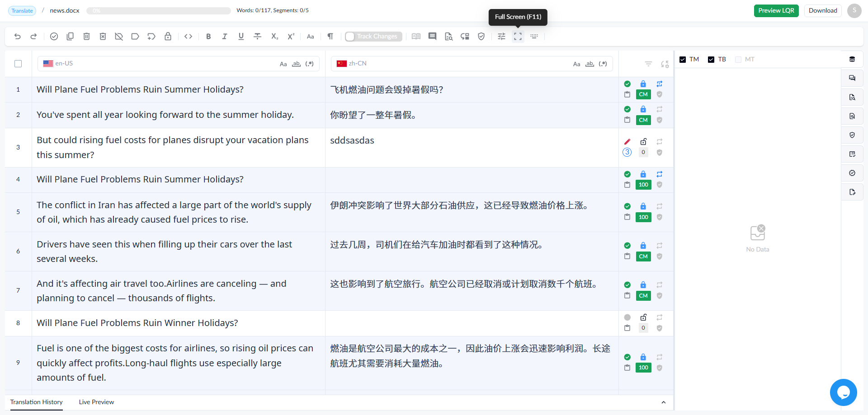Click the Download button
This screenshot has height=415, width=868.
click(823, 10)
